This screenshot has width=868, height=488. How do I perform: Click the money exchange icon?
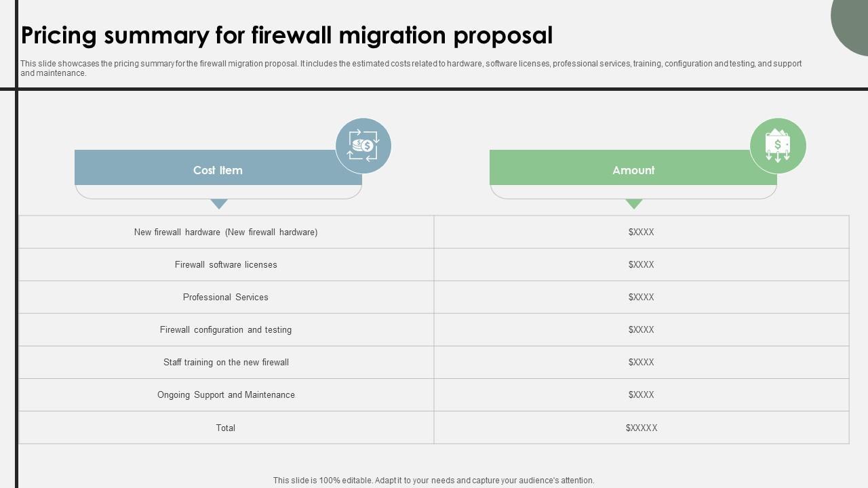tap(363, 146)
